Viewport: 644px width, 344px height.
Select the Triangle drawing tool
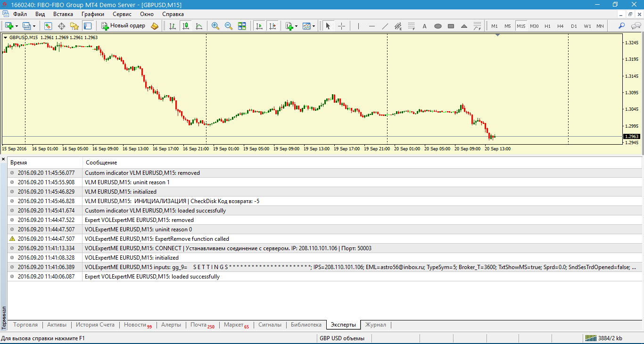[464, 26]
